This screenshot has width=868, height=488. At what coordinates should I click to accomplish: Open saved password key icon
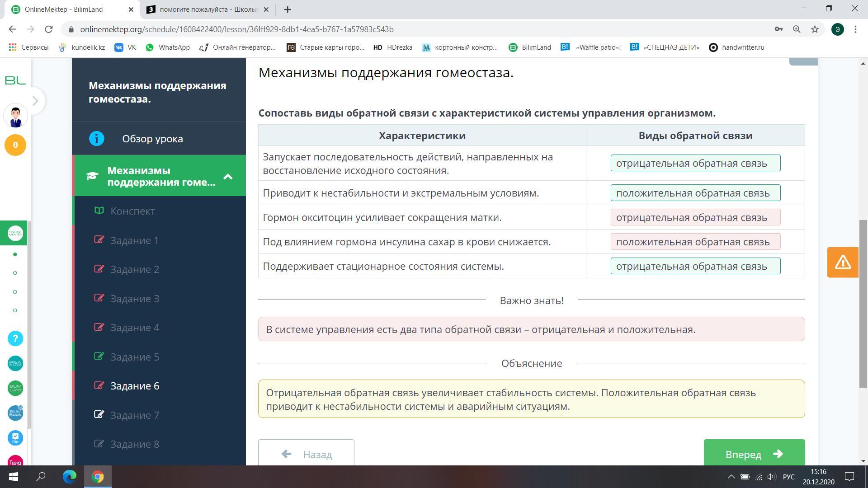click(x=778, y=29)
